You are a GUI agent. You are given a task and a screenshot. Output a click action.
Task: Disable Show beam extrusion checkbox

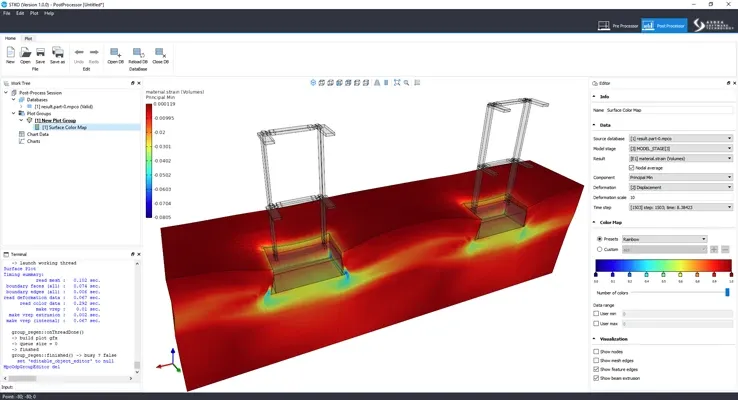tap(596, 378)
